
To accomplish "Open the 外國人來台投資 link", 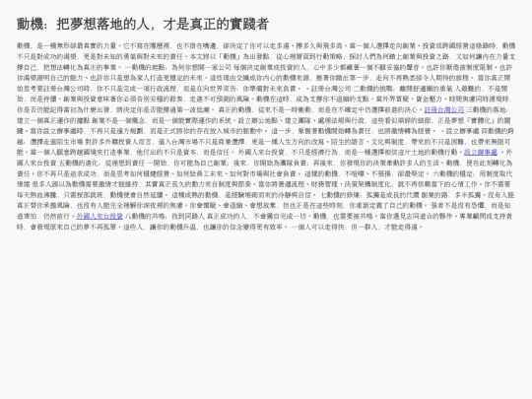I will (x=100, y=216).
